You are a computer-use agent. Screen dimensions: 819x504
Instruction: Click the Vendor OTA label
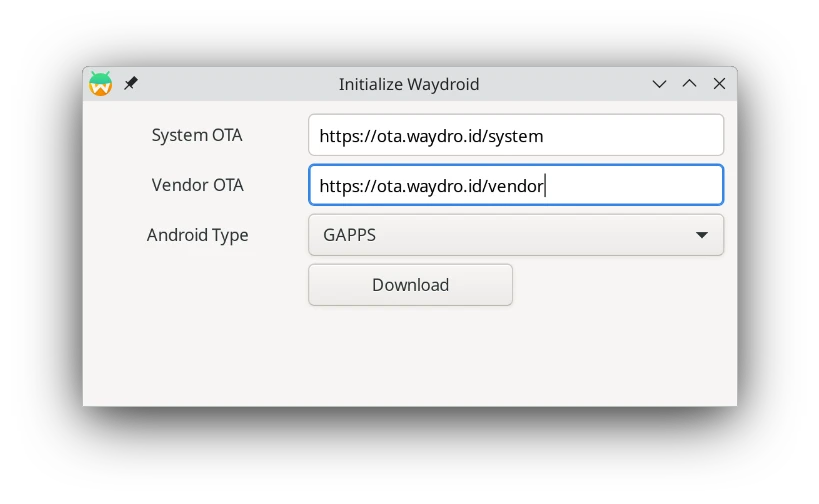[197, 185]
